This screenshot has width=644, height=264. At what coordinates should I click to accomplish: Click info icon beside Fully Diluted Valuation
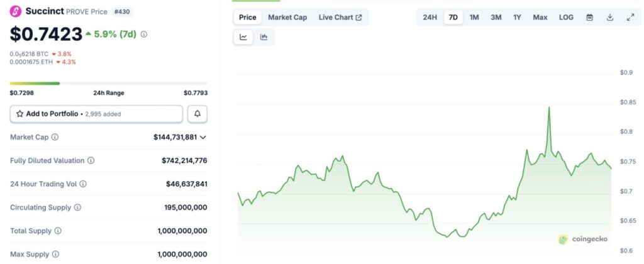coord(91,161)
